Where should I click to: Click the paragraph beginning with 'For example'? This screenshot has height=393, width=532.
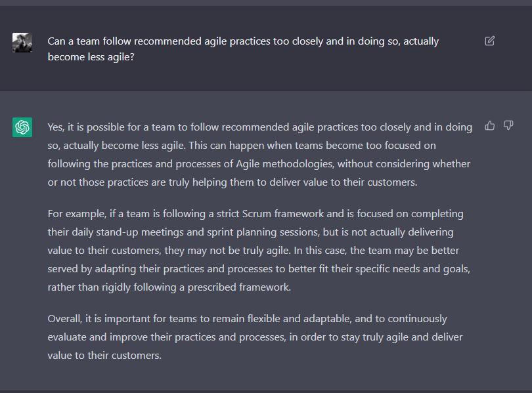(259, 251)
